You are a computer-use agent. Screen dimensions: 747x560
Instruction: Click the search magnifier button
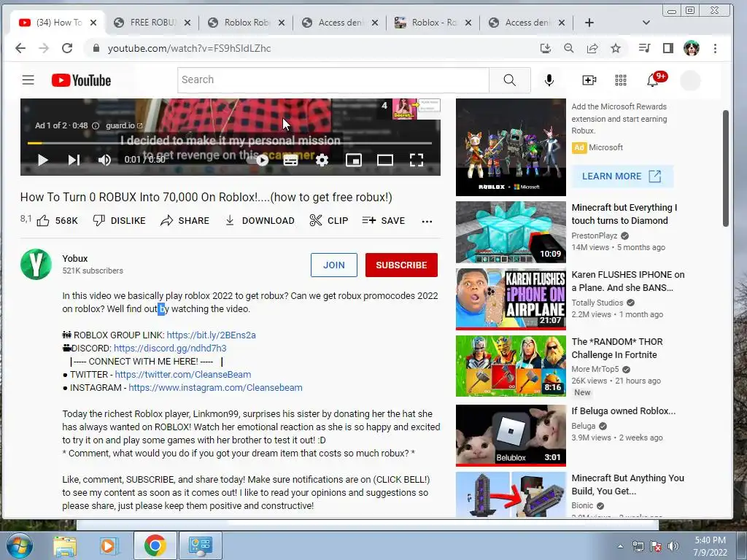[x=510, y=80]
